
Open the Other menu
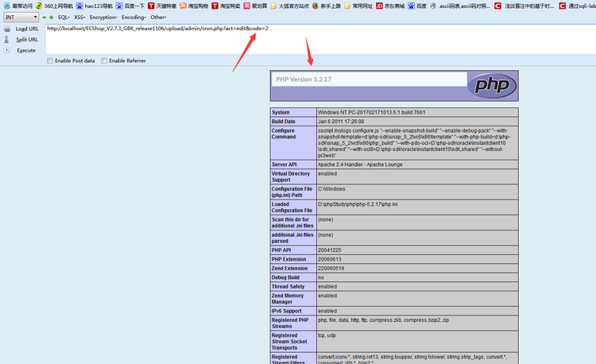point(159,17)
